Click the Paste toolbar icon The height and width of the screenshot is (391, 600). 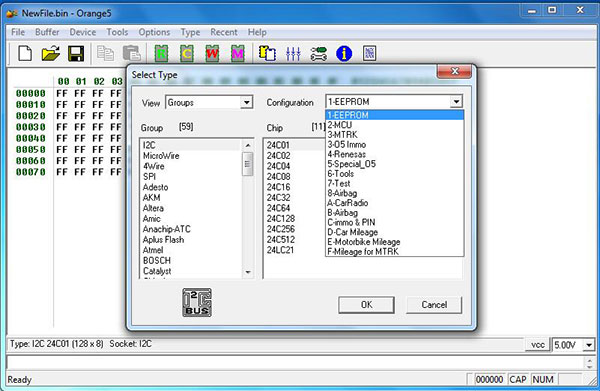(131, 53)
